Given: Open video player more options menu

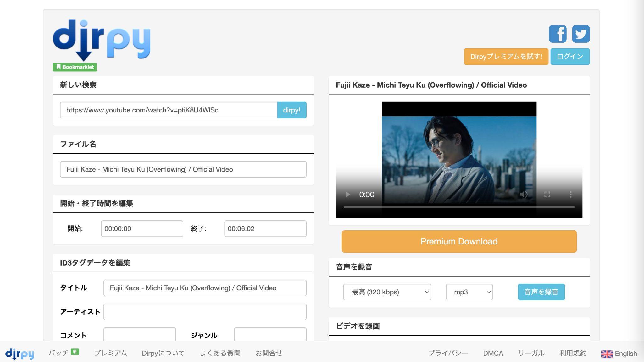Looking at the screenshot, I should click(570, 195).
